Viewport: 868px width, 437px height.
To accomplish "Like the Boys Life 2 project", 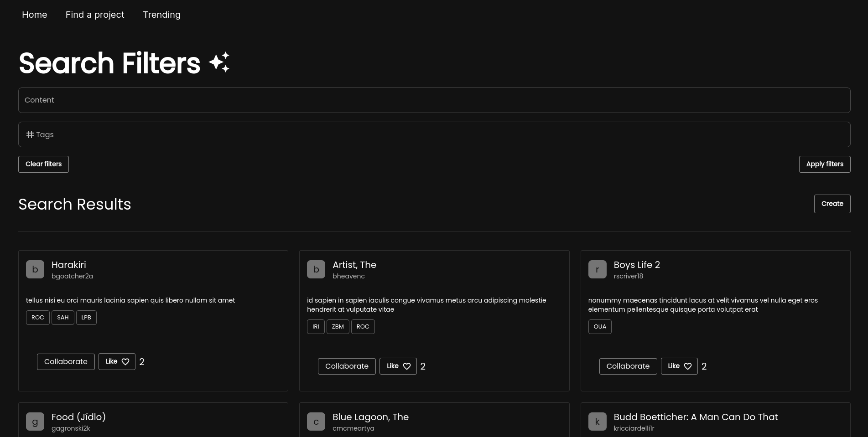I will coord(679,366).
